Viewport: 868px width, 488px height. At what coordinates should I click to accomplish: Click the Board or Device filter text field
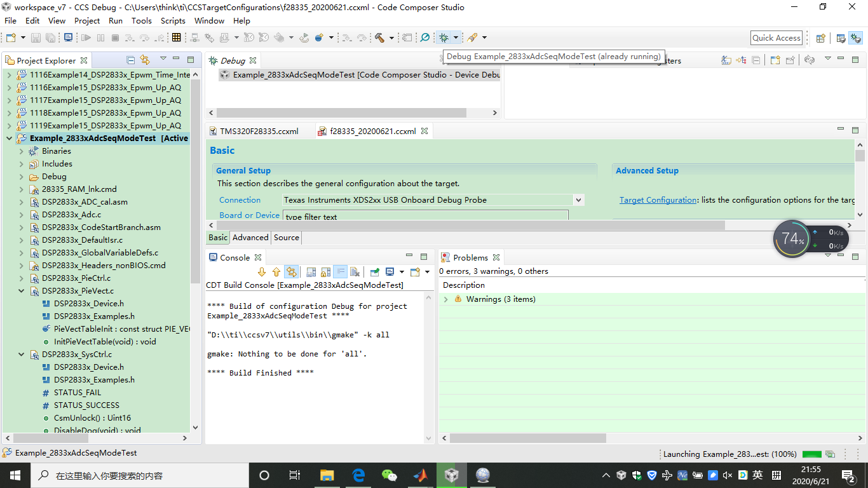click(425, 216)
